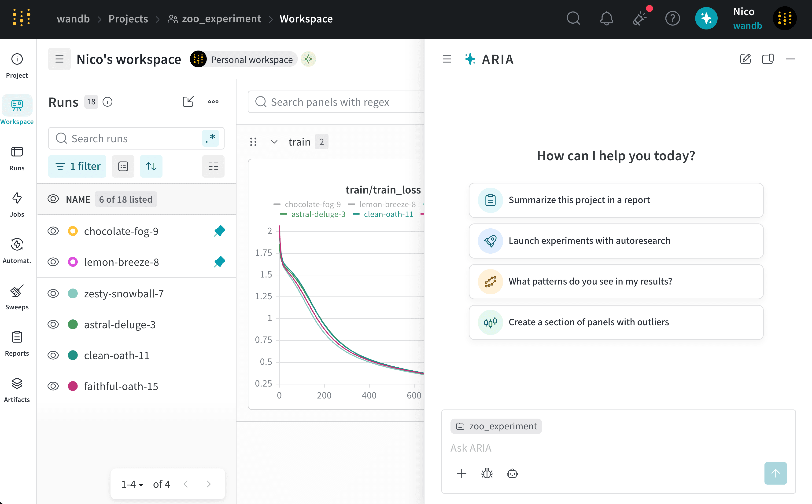This screenshot has width=812, height=504.
Task: Click the Personal workspace badge
Action: [244, 59]
